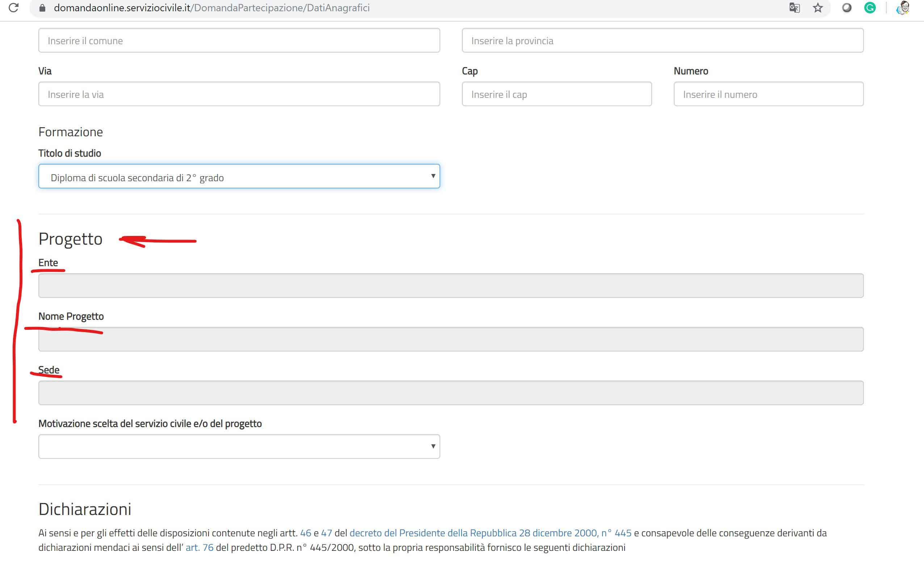The width and height of the screenshot is (924, 561).
Task: Open the decreto 28 dicembre 2000 link
Action: tap(490, 533)
